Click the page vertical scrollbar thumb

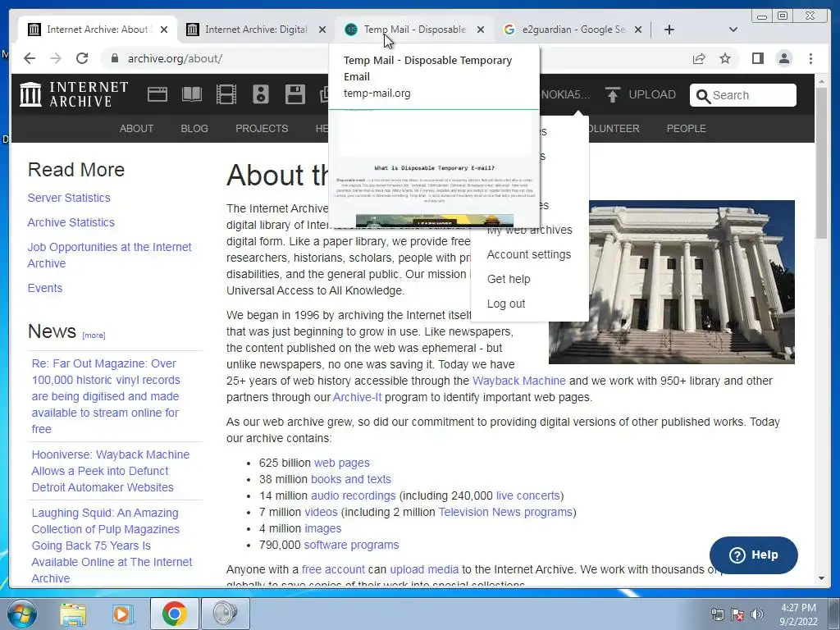point(821,163)
